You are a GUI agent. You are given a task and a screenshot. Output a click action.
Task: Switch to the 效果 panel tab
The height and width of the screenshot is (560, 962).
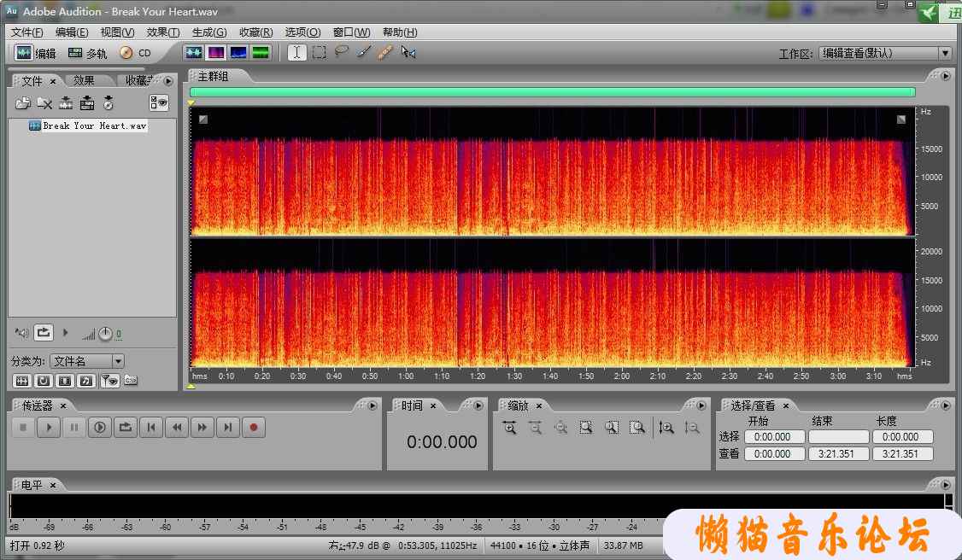tap(84, 80)
